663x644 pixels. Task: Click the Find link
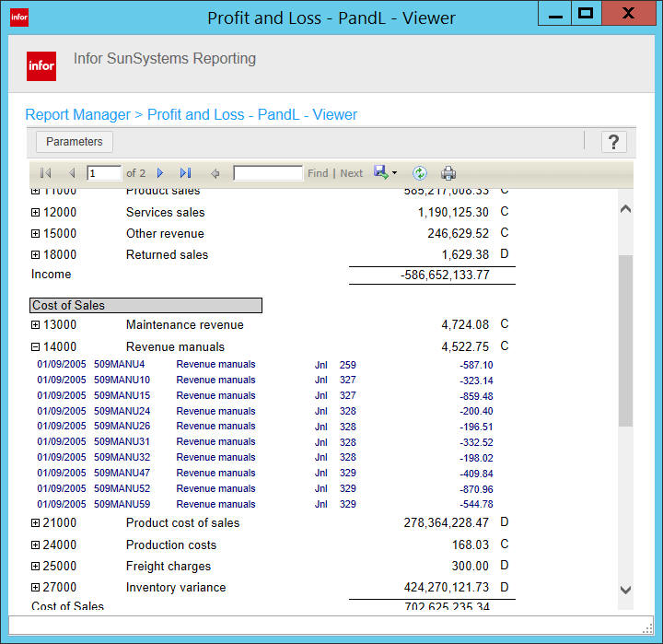[318, 173]
